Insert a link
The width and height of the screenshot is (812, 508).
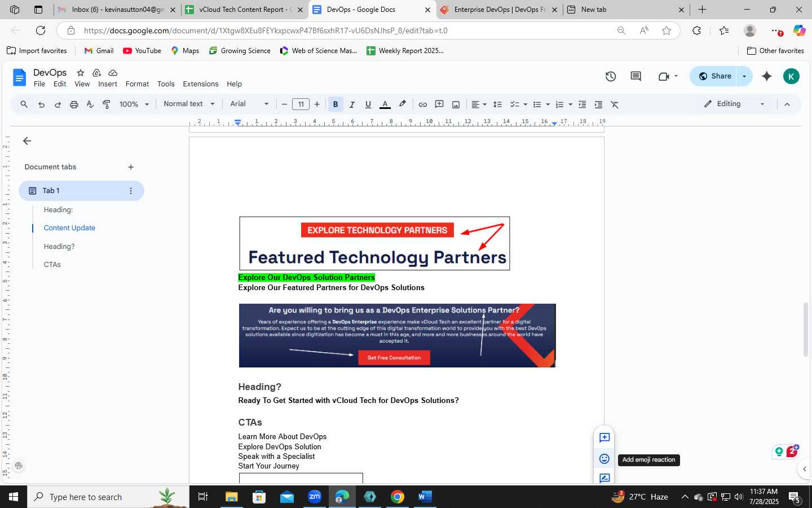[x=423, y=104]
